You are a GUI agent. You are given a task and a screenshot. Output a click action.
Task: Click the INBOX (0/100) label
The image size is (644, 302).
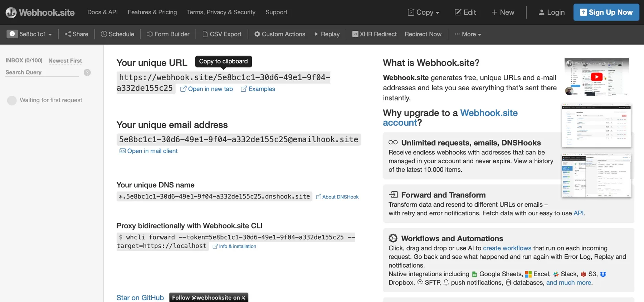click(24, 61)
